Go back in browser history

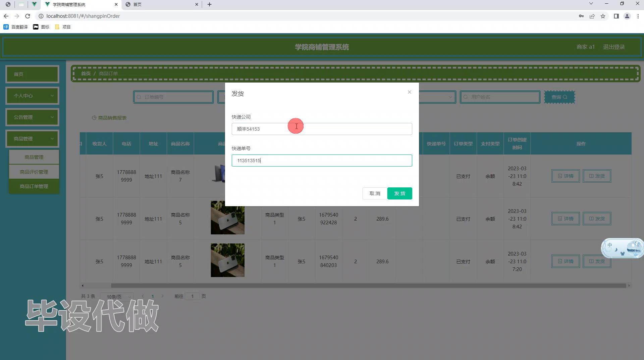[x=6, y=16]
